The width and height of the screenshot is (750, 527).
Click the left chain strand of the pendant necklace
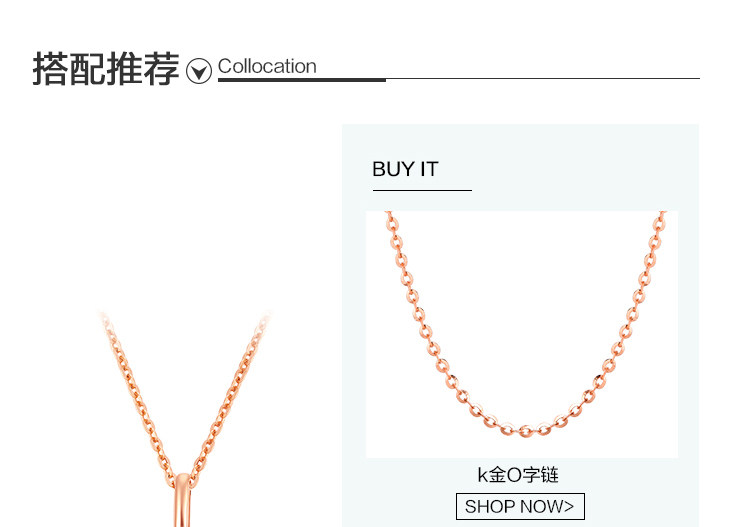point(137,398)
